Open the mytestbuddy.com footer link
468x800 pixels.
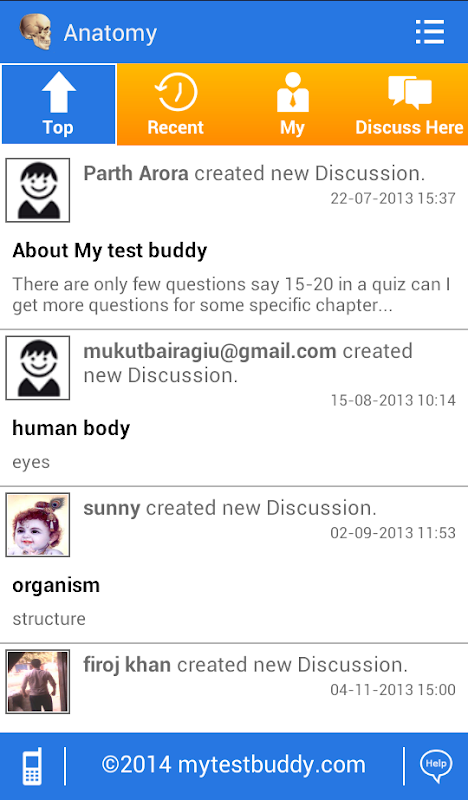(x=234, y=765)
